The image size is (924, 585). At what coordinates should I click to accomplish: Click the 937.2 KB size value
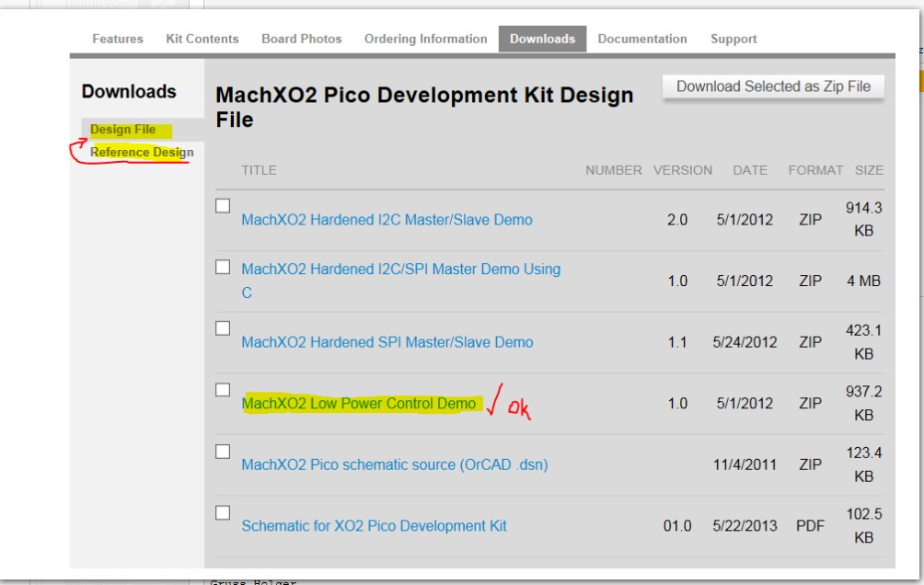pyautogui.click(x=864, y=404)
